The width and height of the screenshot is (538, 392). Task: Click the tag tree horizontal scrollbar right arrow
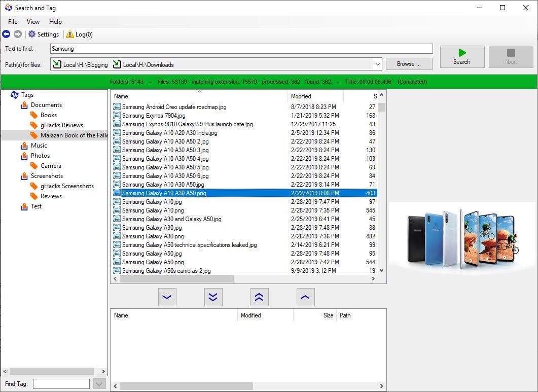point(103,371)
